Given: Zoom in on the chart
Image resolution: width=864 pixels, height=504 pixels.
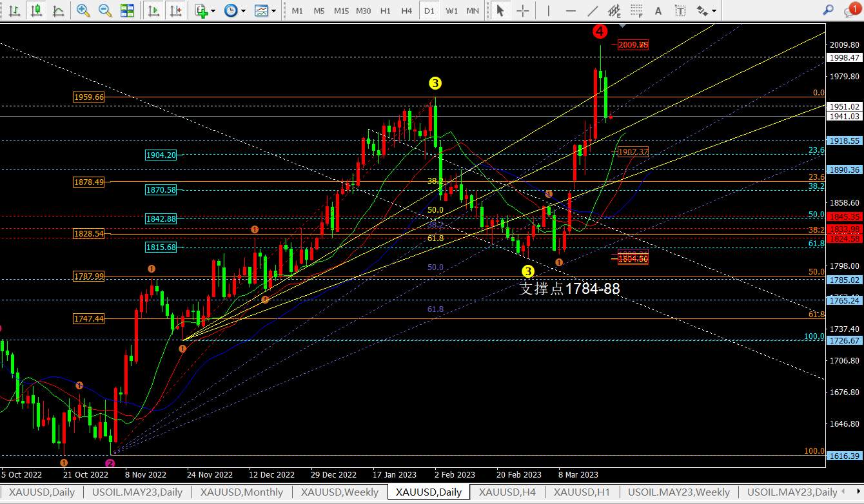Looking at the screenshot, I should (x=83, y=10).
